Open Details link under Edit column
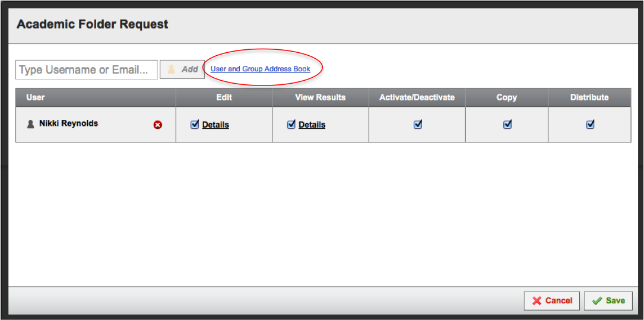 (x=215, y=125)
